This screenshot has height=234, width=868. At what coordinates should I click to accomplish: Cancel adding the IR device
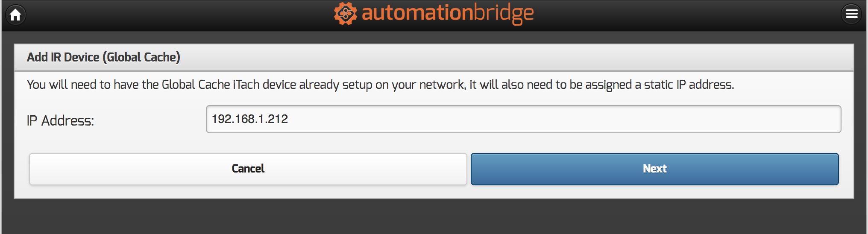[x=248, y=169]
